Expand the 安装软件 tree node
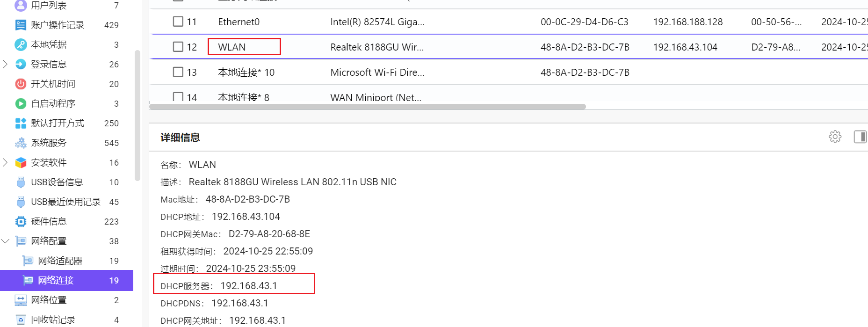The image size is (868, 327). coord(5,162)
